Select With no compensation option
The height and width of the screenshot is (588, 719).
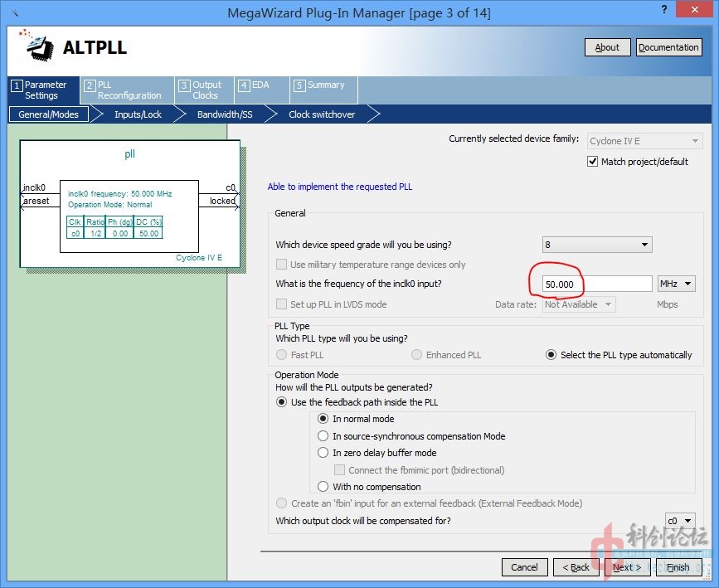pos(323,486)
